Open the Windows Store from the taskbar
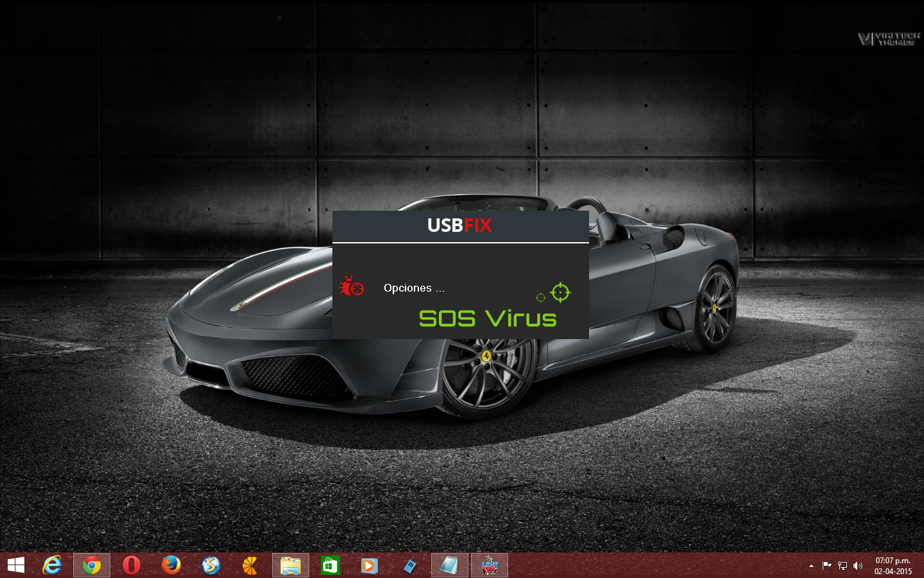The width and height of the screenshot is (924, 578). tap(330, 565)
